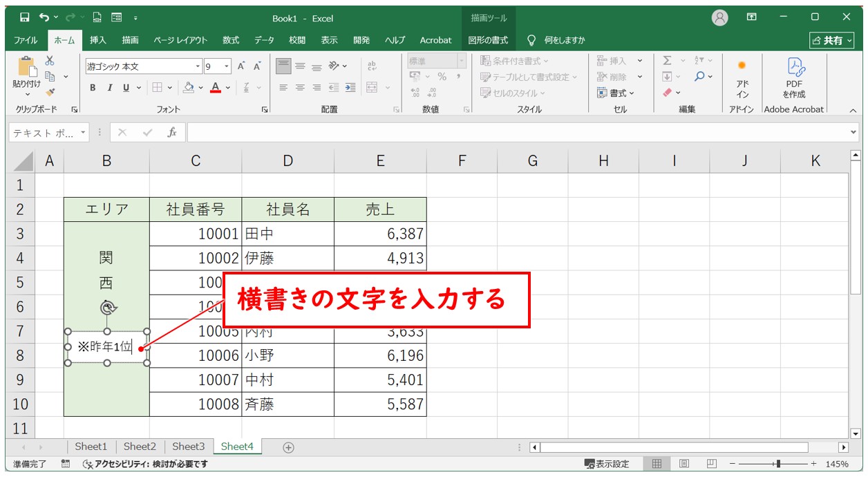The width and height of the screenshot is (868, 477).
Task: Click the Undo arrow icon
Action: tap(45, 17)
